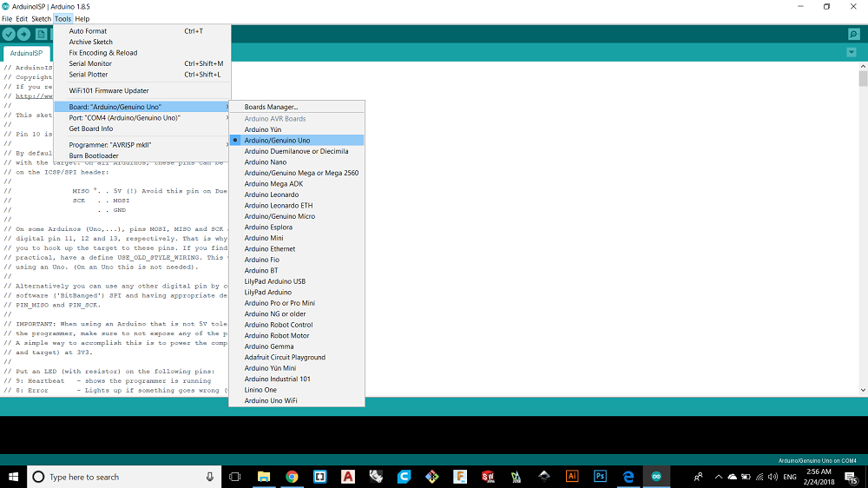Viewport: 868px width, 488px height.
Task: Select Arduino Uno WiFi board
Action: pyautogui.click(x=297, y=401)
